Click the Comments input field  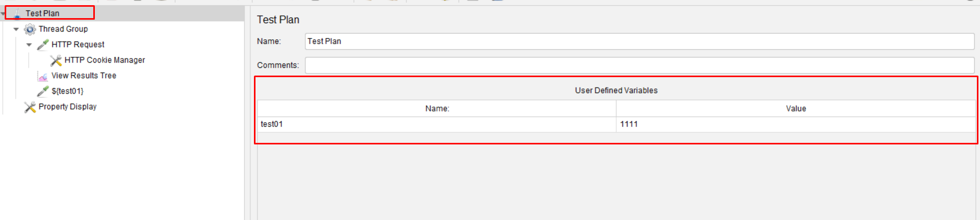click(x=640, y=65)
